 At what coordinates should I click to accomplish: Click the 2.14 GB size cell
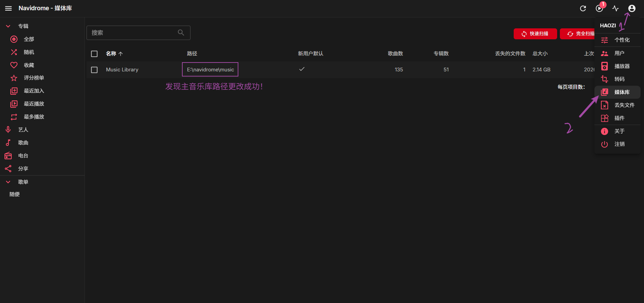[541, 70]
